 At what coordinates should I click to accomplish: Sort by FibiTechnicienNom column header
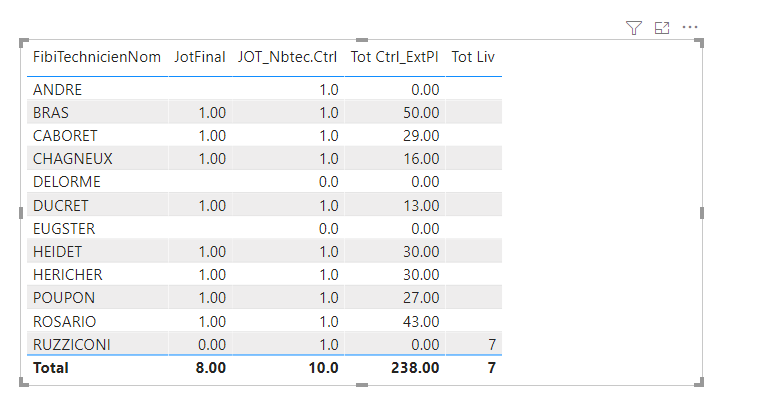click(97, 57)
